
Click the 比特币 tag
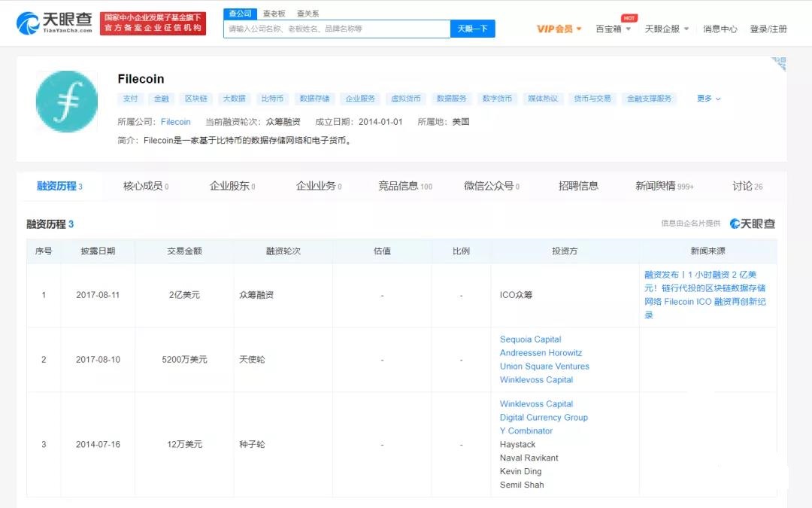click(272, 99)
